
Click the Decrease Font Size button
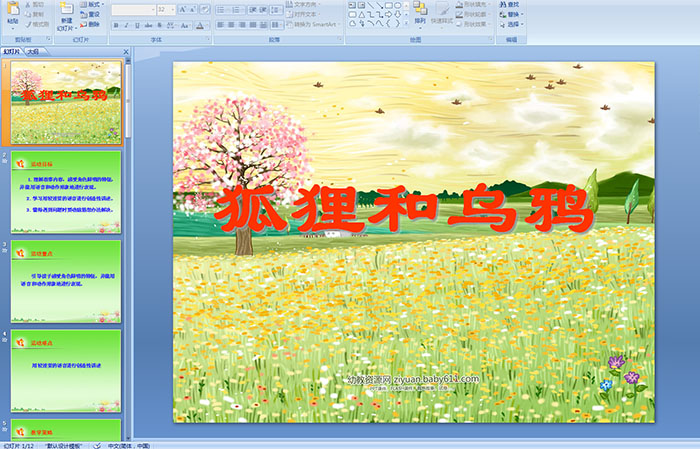point(193,9)
